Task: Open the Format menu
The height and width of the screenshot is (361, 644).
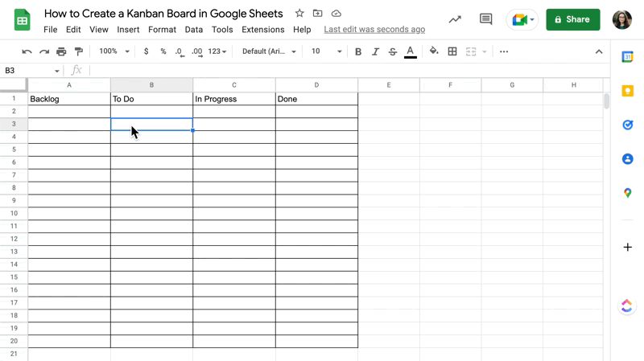Action: [162, 30]
